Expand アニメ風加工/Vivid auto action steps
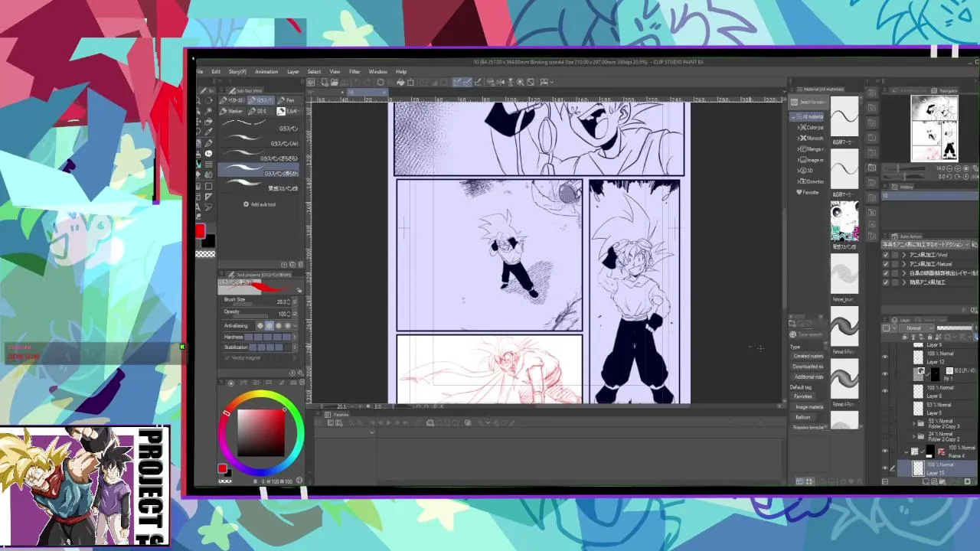The height and width of the screenshot is (551, 980). (904, 255)
